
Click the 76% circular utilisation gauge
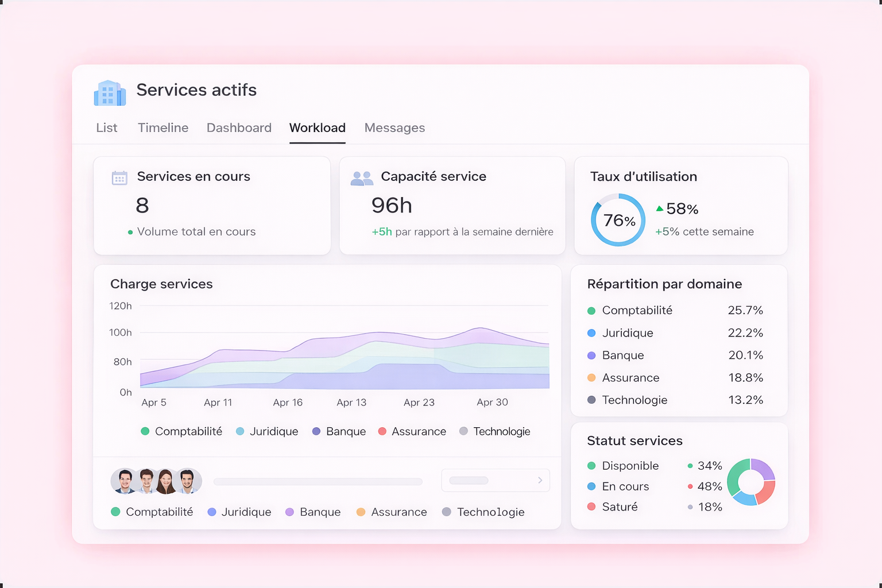pos(618,220)
